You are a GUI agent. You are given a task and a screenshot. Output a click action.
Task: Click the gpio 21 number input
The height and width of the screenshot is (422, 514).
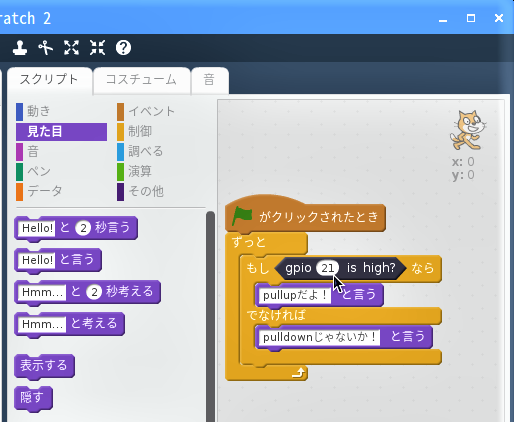pyautogui.click(x=328, y=268)
